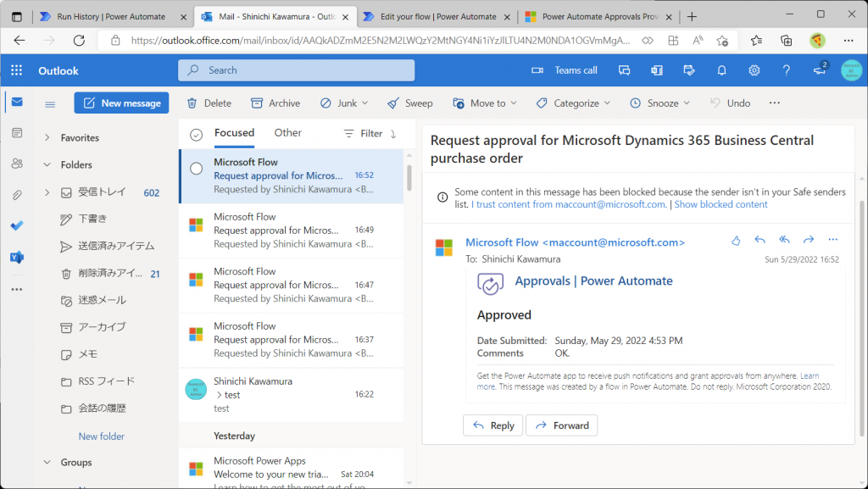Switch to the Focused tab

pyautogui.click(x=234, y=133)
